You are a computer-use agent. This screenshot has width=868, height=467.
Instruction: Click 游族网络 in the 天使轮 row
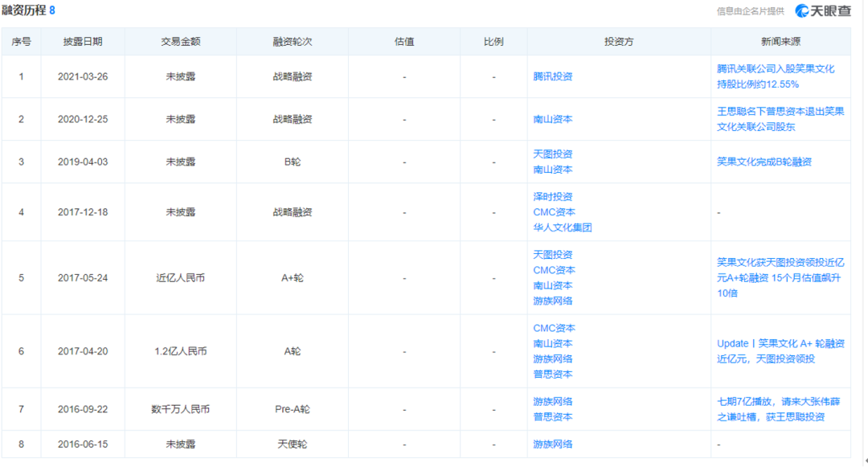tap(552, 444)
